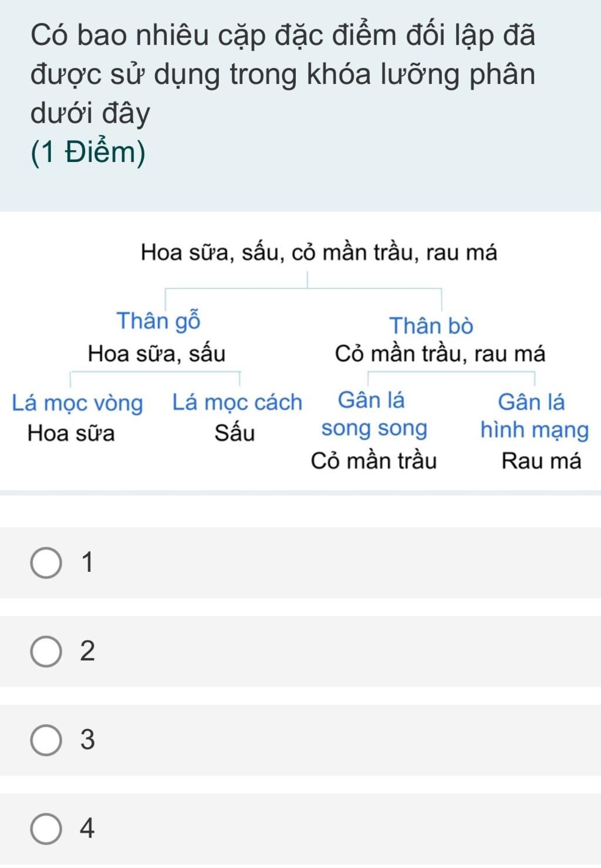The height and width of the screenshot is (868, 601).
Task: Click the answer option row labeled 1
Action: [300, 563]
